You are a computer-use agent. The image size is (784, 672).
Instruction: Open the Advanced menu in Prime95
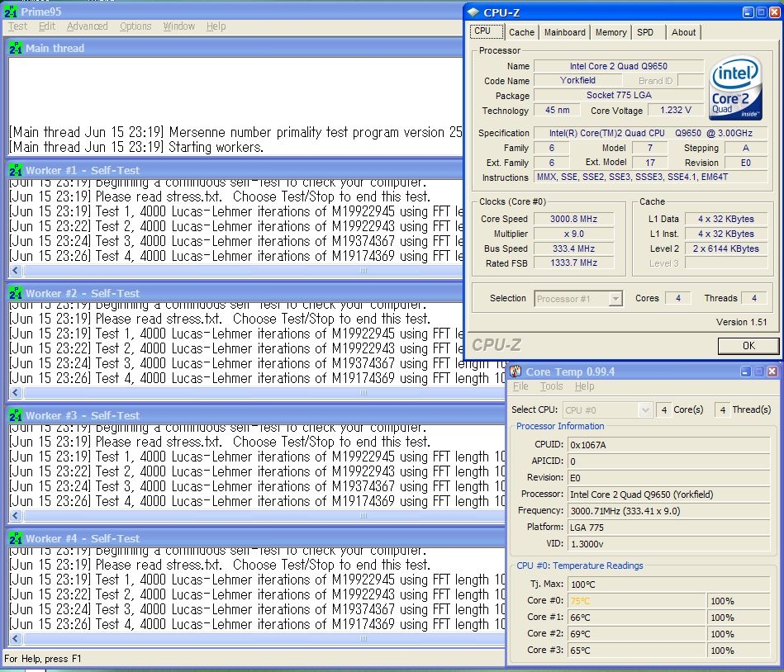[x=87, y=26]
